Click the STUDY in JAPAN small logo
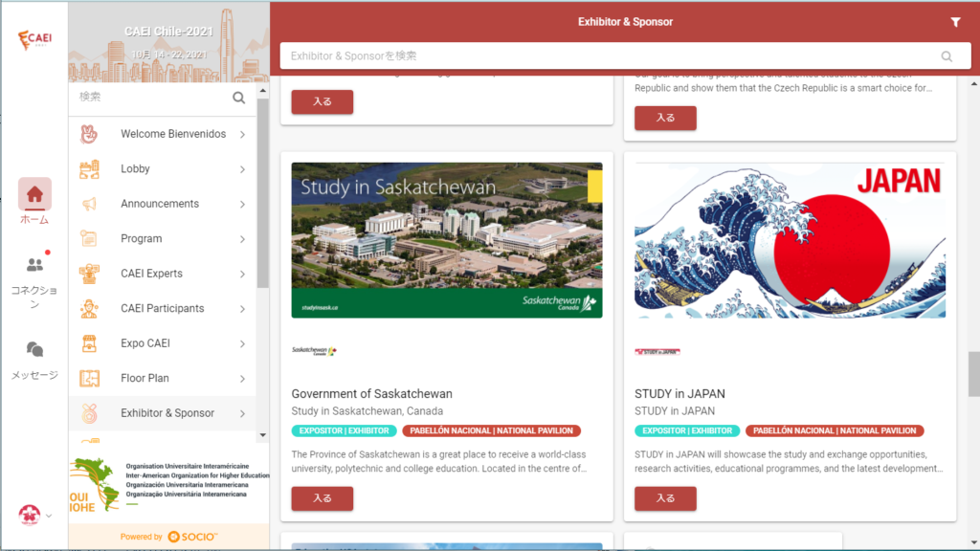Image resolution: width=980 pixels, height=551 pixels. click(657, 352)
